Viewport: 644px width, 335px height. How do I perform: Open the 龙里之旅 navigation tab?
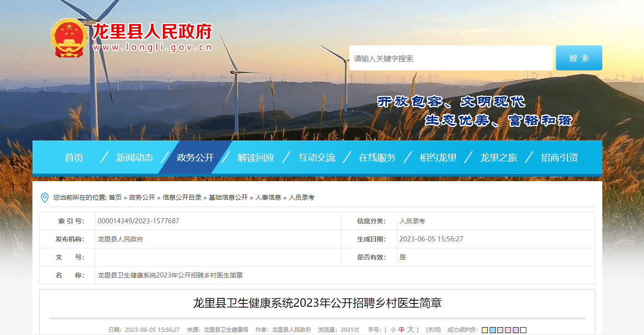pyautogui.click(x=499, y=158)
